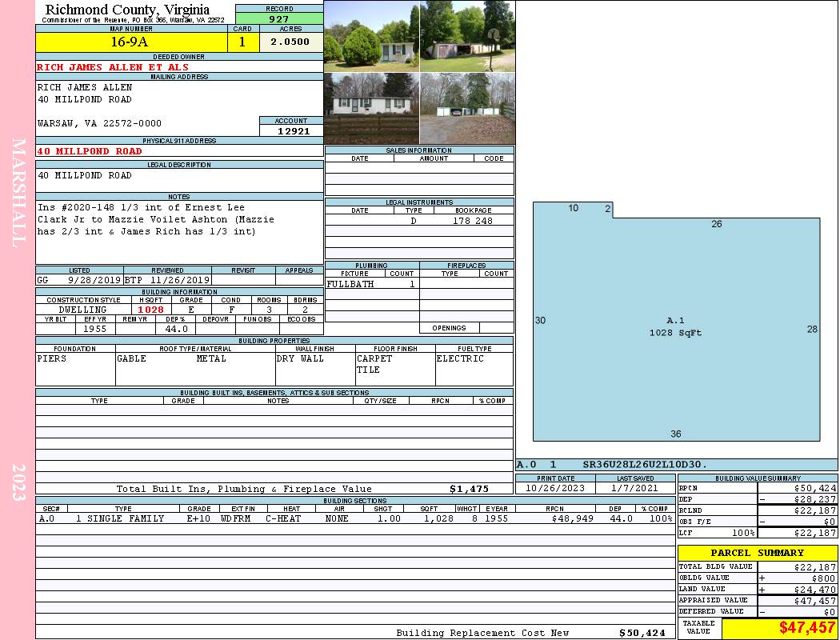The width and height of the screenshot is (840, 640).
Task: Click the red Taxable Value $47,457
Action: click(x=806, y=628)
